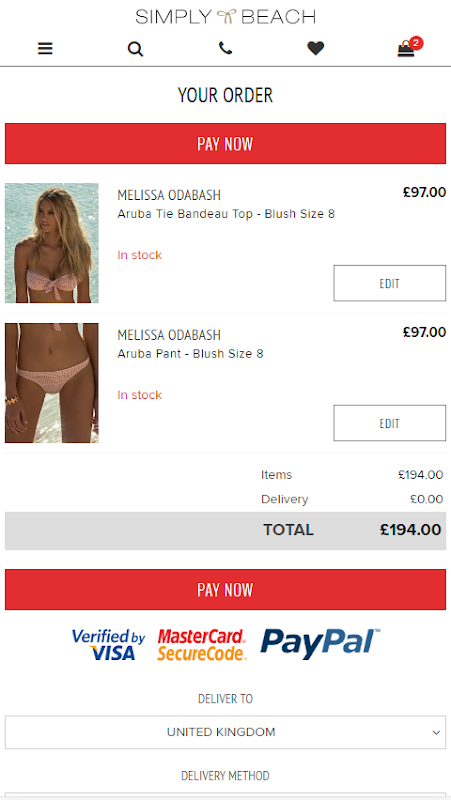Viewport: 451px width, 800px height.
Task: Open the shopping bag icon
Action: (x=406, y=49)
